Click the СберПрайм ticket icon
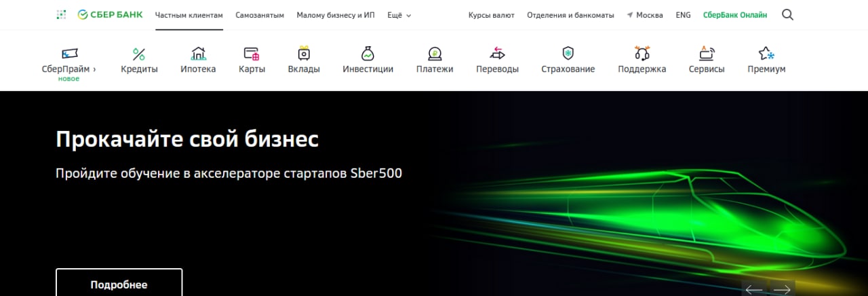The width and height of the screenshot is (868, 296). pos(68,54)
